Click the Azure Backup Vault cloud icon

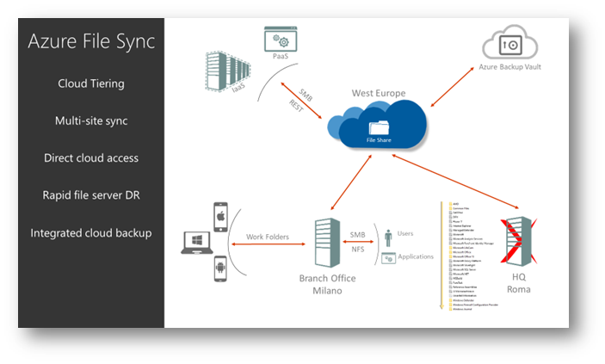(x=510, y=43)
